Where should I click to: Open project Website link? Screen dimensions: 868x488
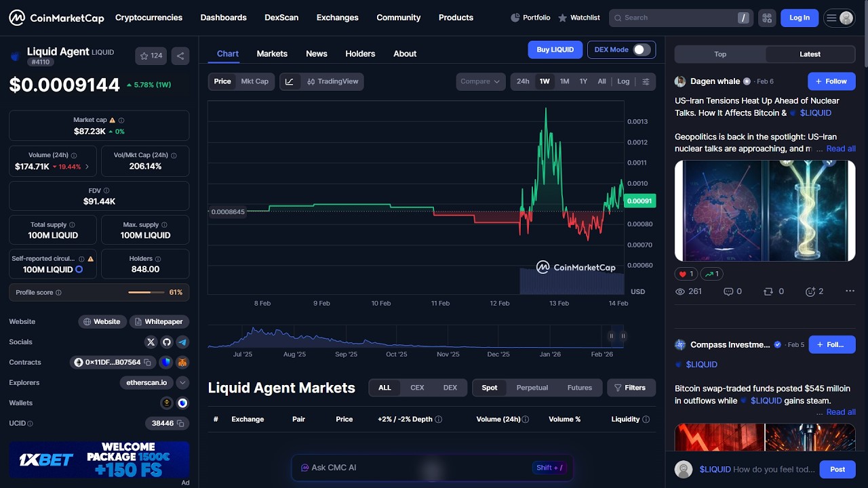point(102,322)
